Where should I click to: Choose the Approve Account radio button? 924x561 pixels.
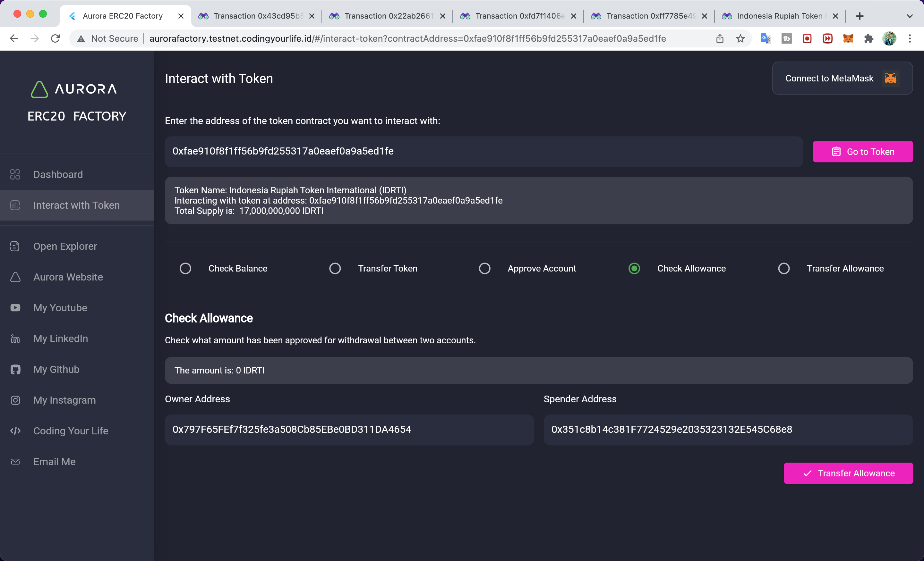(x=484, y=268)
